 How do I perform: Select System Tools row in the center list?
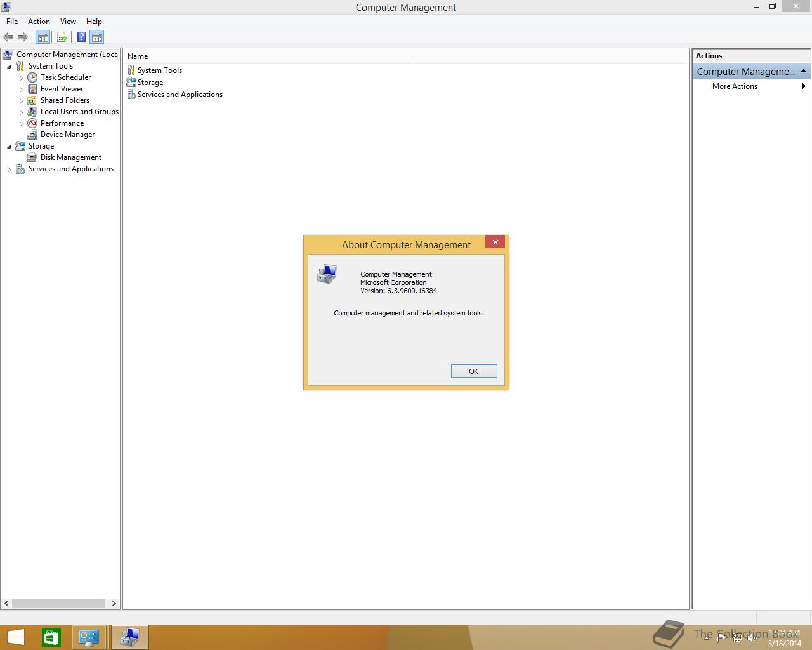tap(154, 70)
